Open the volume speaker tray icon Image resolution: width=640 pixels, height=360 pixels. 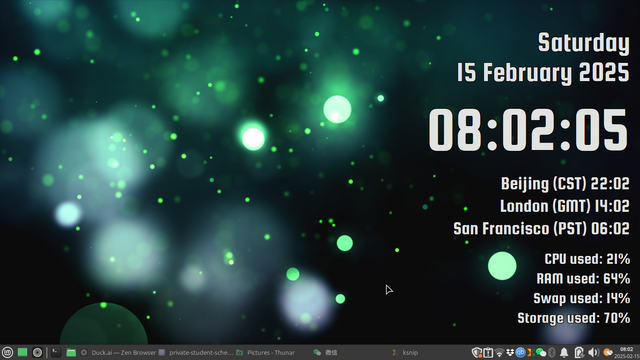[593, 352]
